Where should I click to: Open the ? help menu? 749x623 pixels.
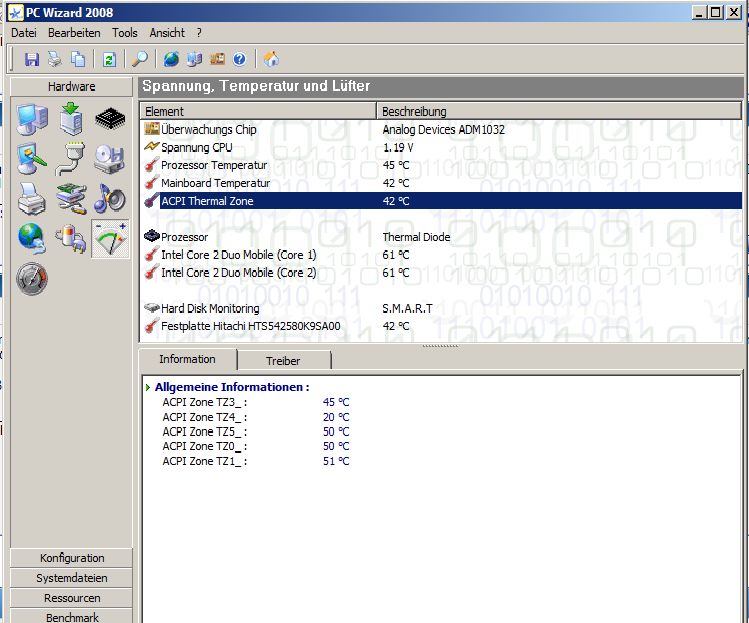pos(199,33)
